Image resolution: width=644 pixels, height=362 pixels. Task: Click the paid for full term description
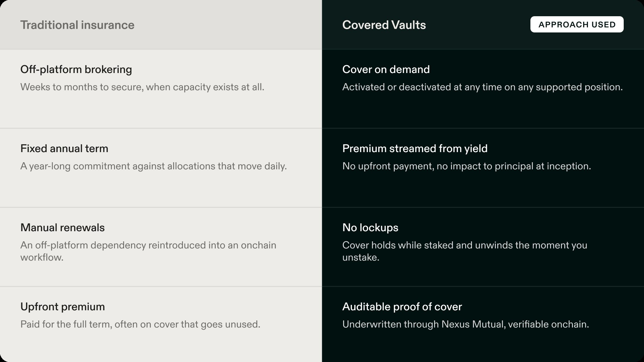140,324
